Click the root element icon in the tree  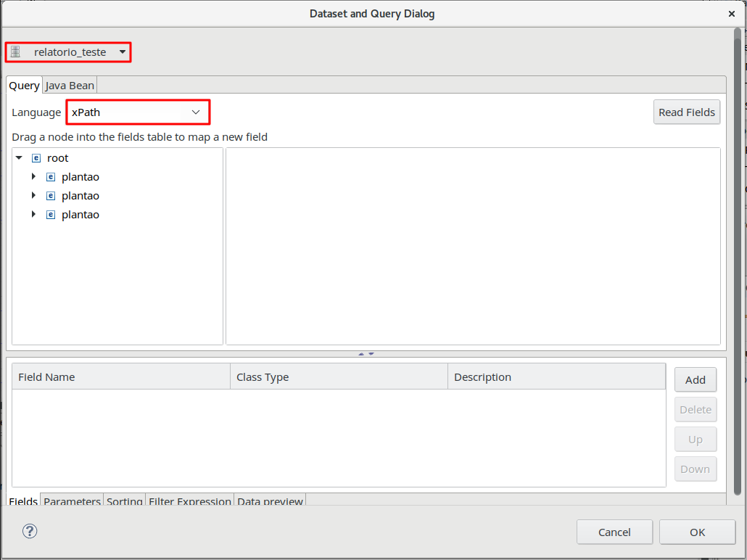click(36, 158)
